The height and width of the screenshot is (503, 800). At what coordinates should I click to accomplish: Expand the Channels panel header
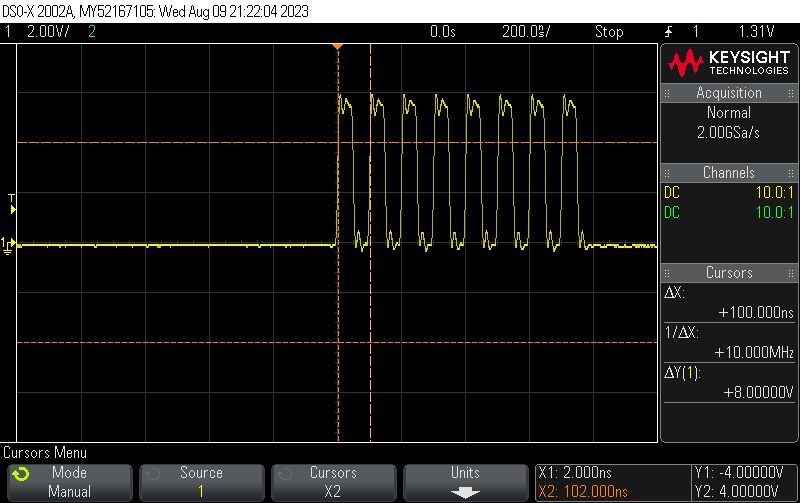729,173
